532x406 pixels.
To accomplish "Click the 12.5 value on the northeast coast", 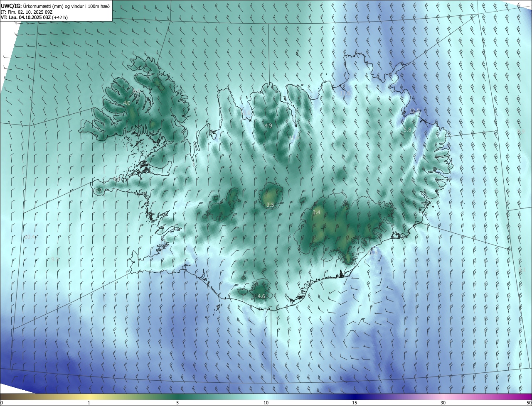I will pos(414,111).
